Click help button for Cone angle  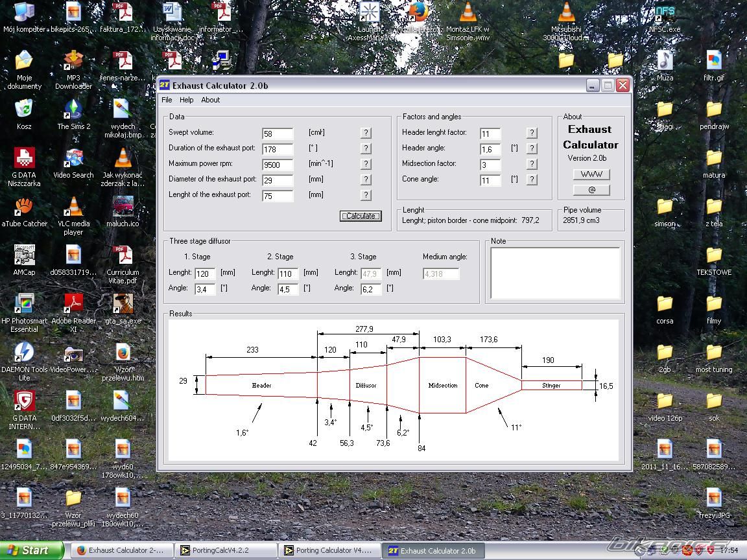[x=532, y=180]
